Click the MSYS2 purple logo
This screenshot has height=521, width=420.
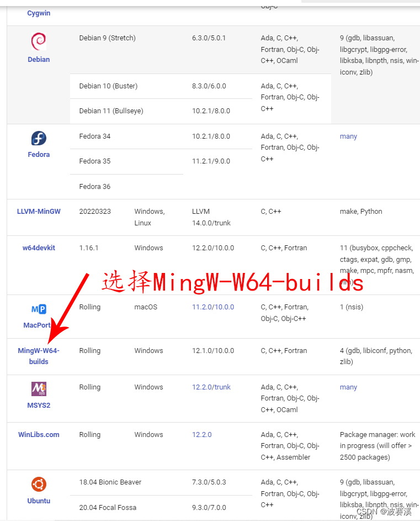(x=39, y=389)
